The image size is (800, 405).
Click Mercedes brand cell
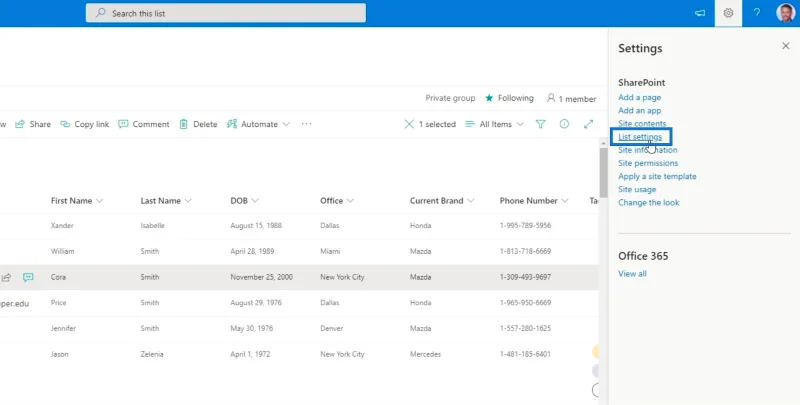tap(426, 354)
